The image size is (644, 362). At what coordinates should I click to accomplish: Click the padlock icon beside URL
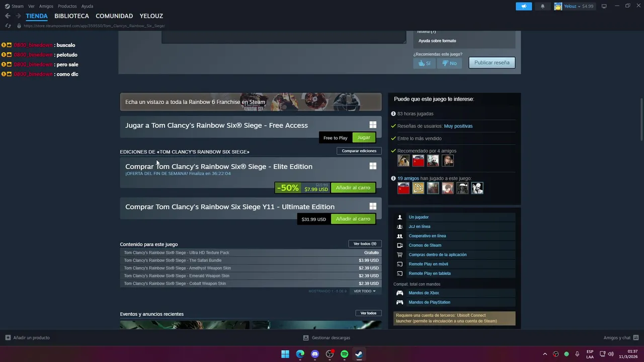pos(19,26)
